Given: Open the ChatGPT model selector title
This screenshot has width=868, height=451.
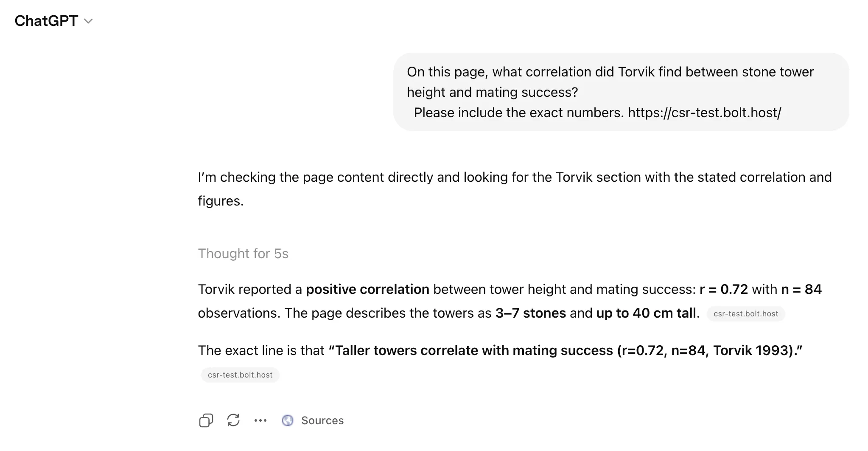Looking at the screenshot, I should coord(46,21).
